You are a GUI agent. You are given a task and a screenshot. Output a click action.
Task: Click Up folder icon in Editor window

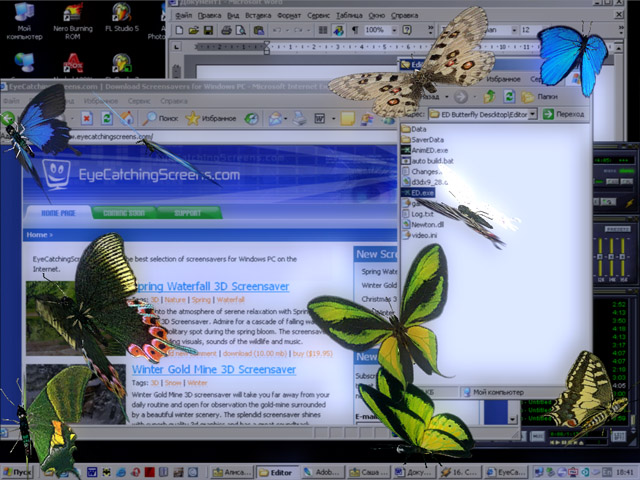tap(489, 97)
